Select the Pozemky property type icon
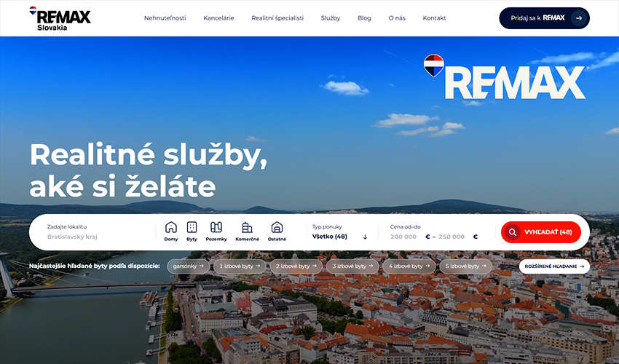This screenshot has width=619, height=364. click(x=216, y=232)
